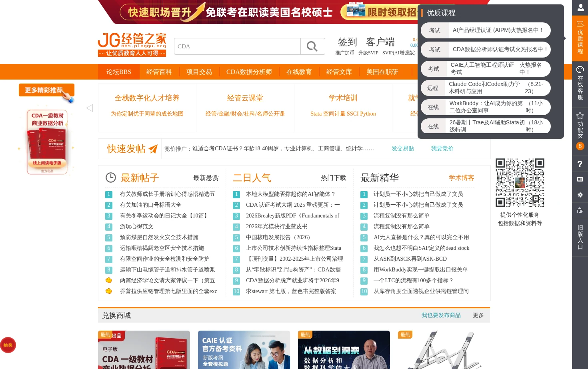Click the 升级SVIP link
The image size is (588, 369).
(368, 53)
